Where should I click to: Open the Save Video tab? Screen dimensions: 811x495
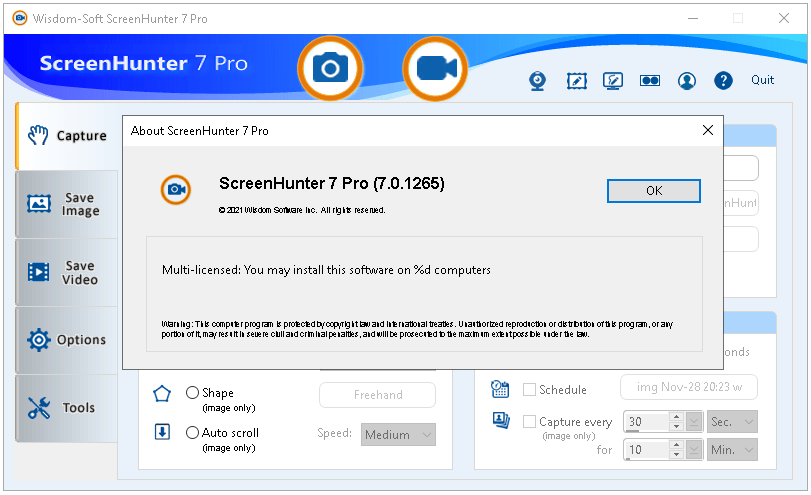tap(67, 273)
